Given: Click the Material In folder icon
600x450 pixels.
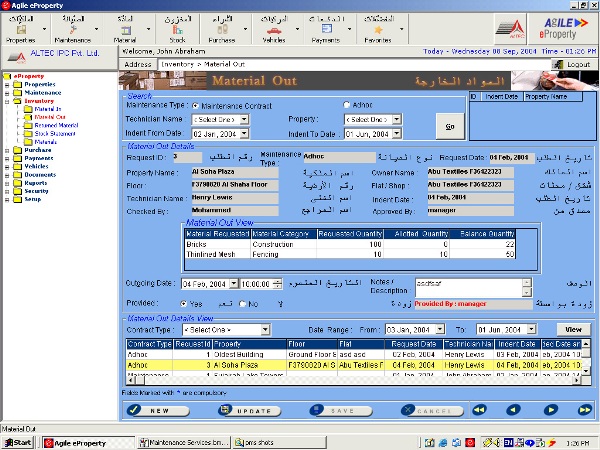Looking at the screenshot, I should pos(28,109).
